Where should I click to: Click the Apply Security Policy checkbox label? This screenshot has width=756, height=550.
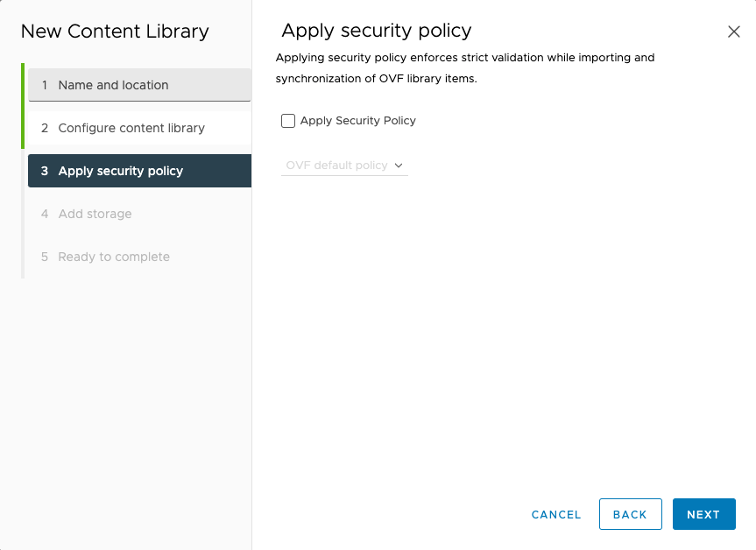(357, 121)
